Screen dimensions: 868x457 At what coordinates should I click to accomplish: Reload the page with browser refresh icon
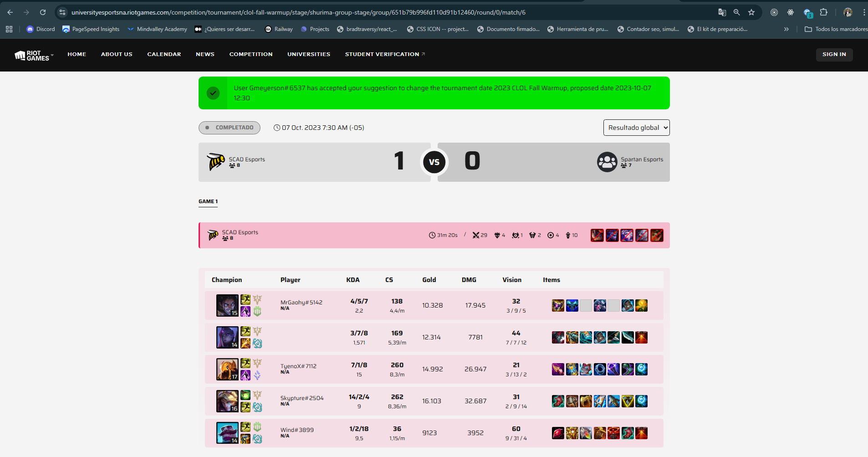click(x=43, y=12)
